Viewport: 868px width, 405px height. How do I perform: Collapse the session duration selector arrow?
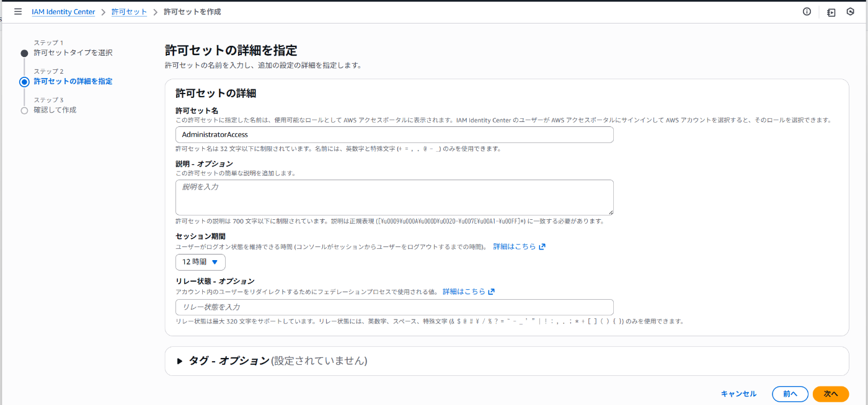coord(216,262)
